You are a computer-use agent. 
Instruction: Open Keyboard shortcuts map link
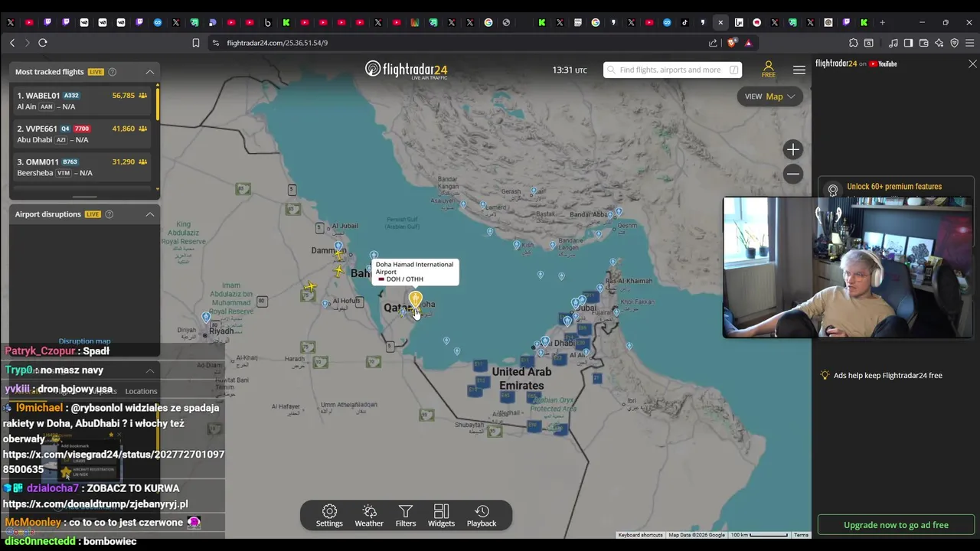641,535
